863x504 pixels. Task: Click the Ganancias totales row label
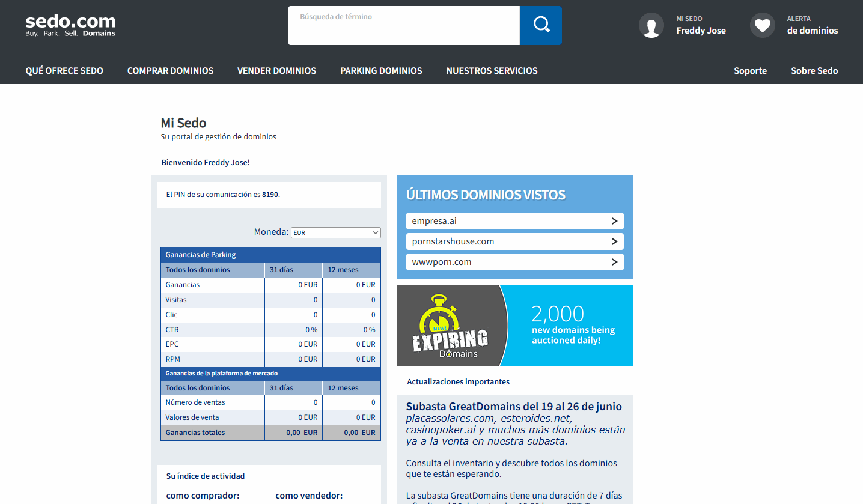[195, 433]
